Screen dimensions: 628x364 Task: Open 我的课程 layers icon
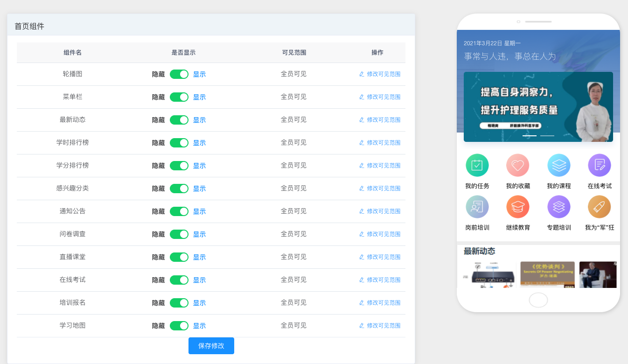pyautogui.click(x=558, y=165)
